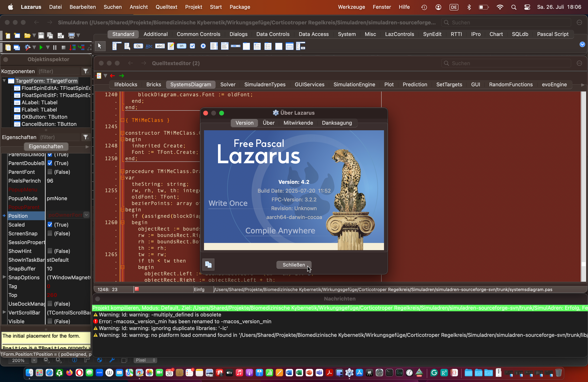Click the Komponenten filter funnel icon
588x382 pixels.
coord(86,71)
